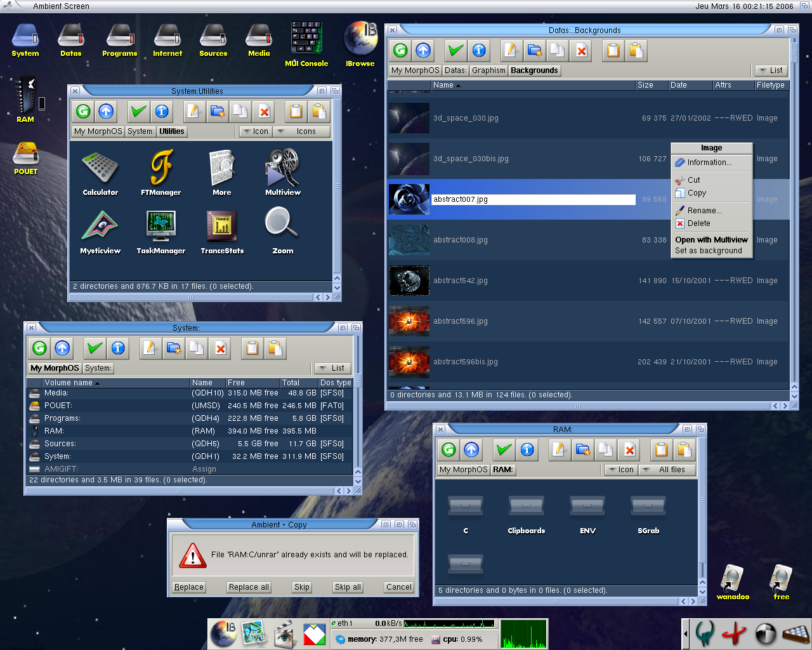Click the delete icon in Backgrounds toolbar
Image resolution: width=812 pixels, height=650 pixels.
click(581, 51)
